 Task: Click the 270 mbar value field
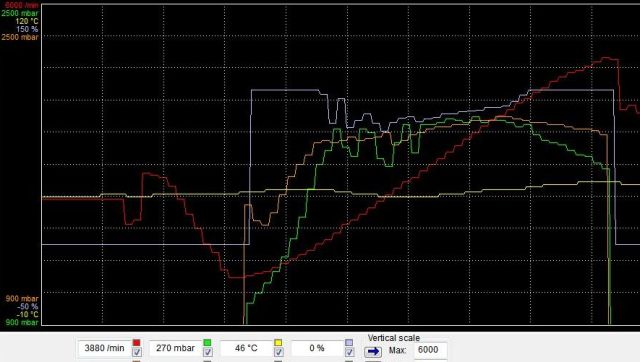click(x=175, y=348)
